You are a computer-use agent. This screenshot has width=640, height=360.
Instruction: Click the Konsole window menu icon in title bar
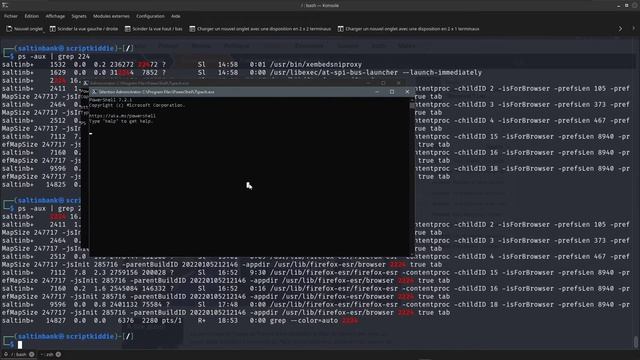5,5
